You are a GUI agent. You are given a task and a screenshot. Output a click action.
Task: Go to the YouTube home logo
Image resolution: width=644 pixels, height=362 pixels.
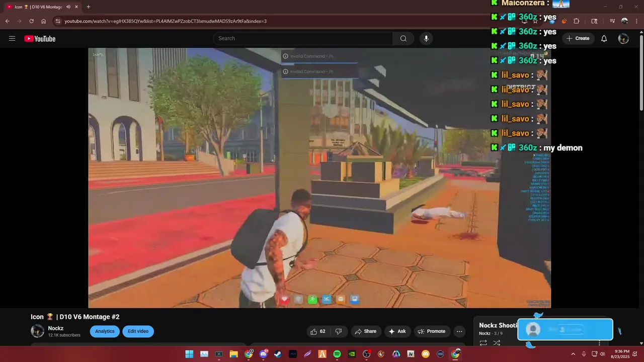pos(40,39)
